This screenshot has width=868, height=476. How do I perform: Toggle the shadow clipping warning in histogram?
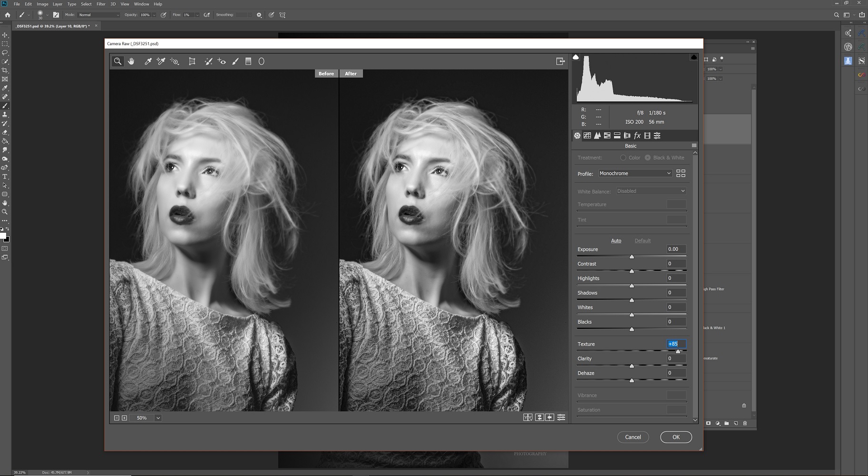576,58
